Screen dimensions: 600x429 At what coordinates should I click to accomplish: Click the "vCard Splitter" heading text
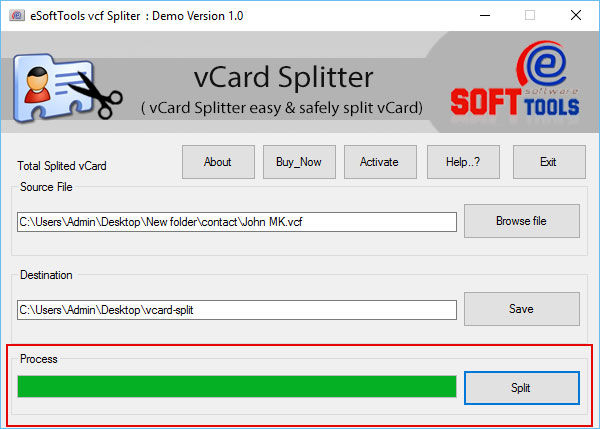283,77
